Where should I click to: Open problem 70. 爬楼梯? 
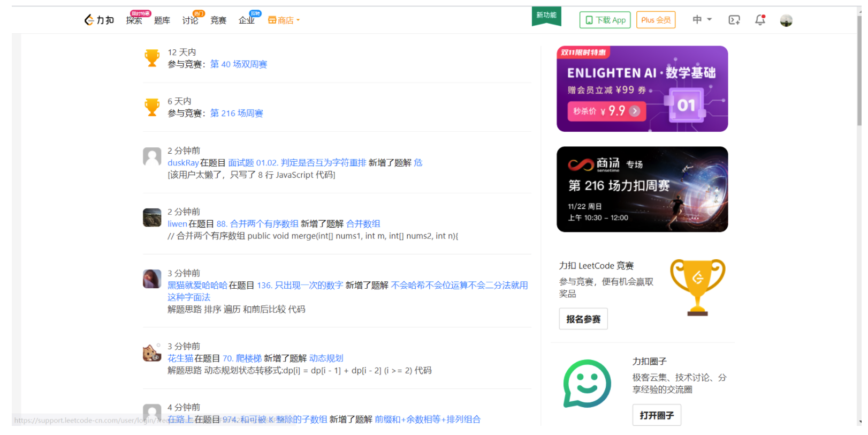pos(242,358)
